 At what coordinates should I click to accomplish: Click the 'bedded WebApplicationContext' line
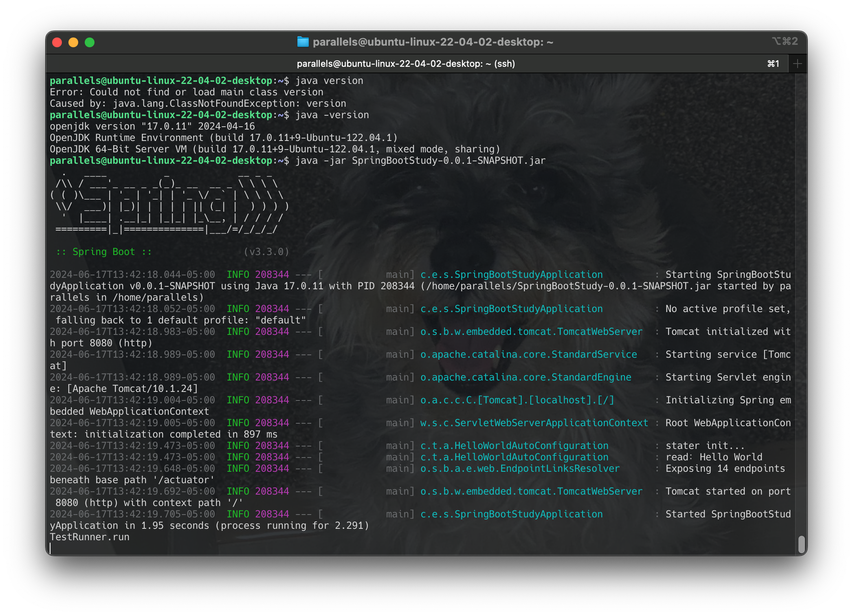(x=130, y=411)
